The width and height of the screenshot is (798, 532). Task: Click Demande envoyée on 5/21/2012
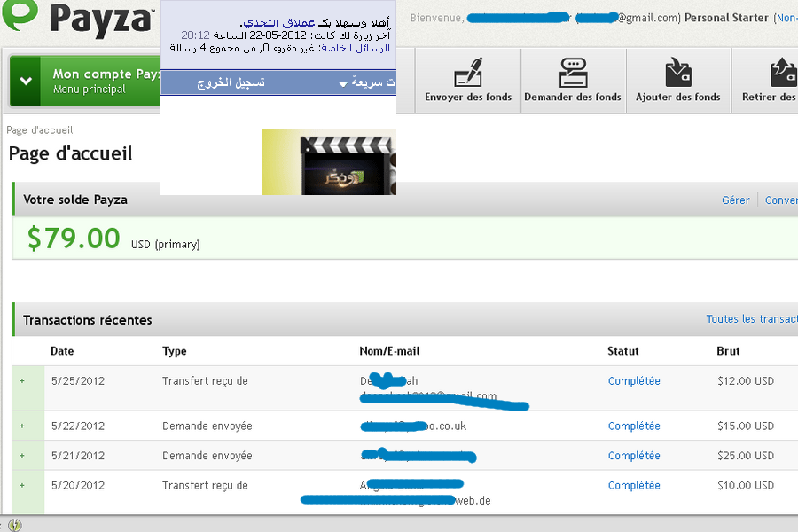(x=207, y=456)
